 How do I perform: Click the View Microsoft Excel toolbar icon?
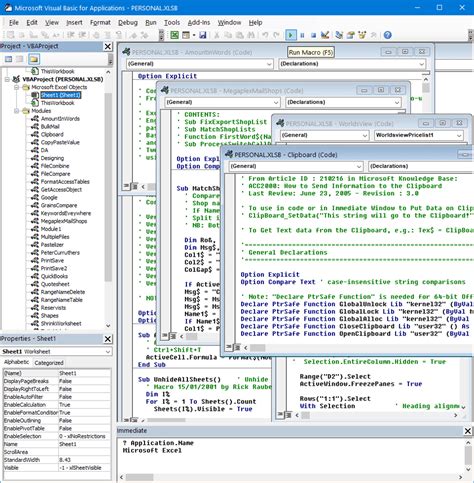[174, 35]
